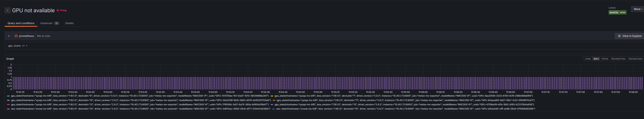Screen dimensions: 644x119
Task: Choose Stacked bars graph style
Action: coord(635,59)
